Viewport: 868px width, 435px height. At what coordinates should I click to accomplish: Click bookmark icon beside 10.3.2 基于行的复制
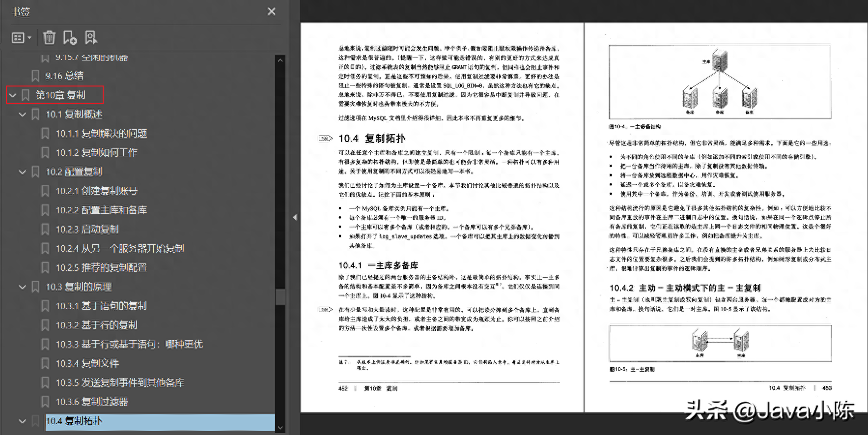45,325
